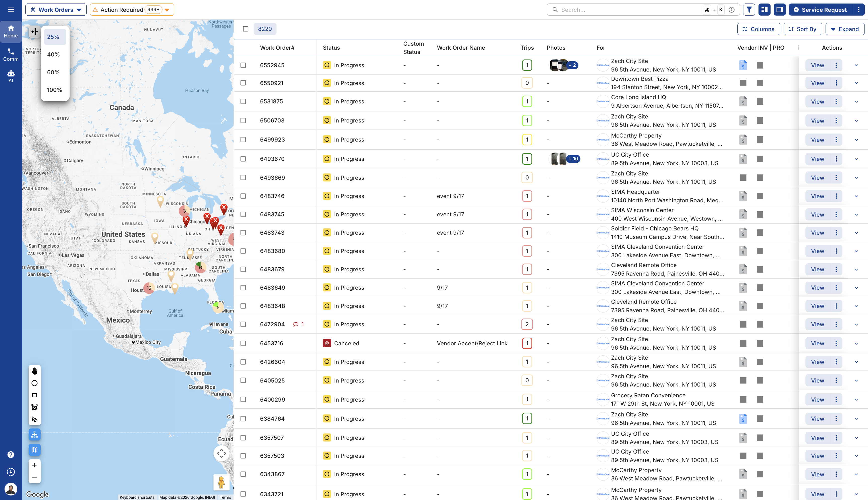Select 25% map width option
868x500 pixels.
click(55, 37)
